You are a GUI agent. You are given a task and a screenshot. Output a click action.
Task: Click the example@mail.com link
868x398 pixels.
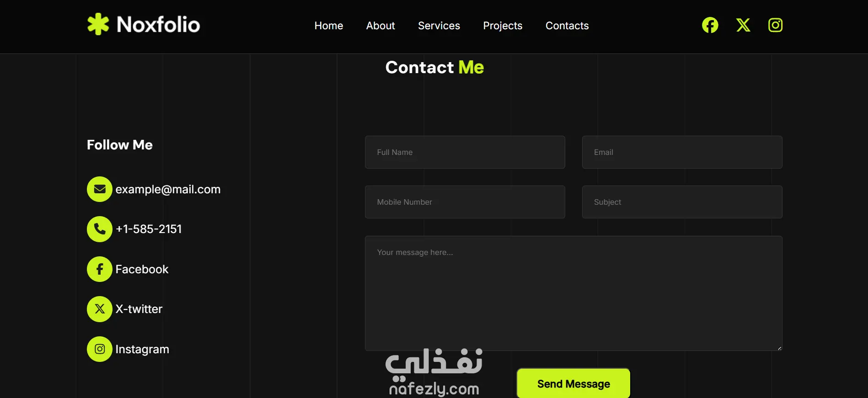click(x=168, y=189)
